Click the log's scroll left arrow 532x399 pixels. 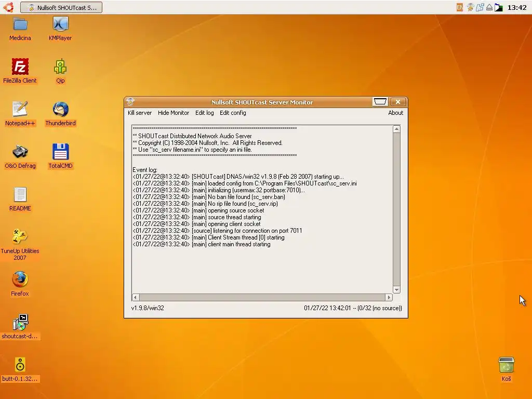136,297
